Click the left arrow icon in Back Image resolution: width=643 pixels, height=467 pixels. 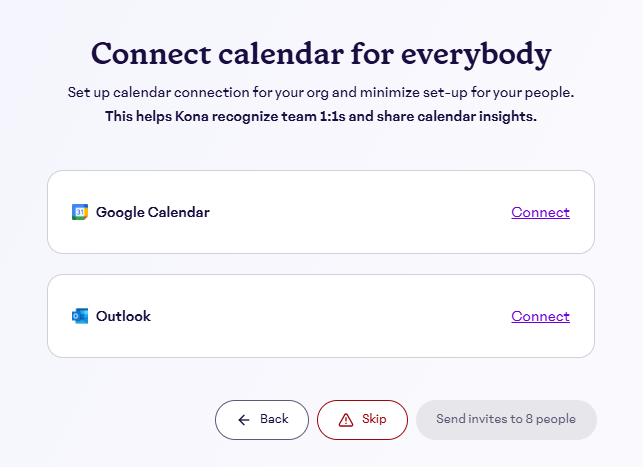pos(244,420)
